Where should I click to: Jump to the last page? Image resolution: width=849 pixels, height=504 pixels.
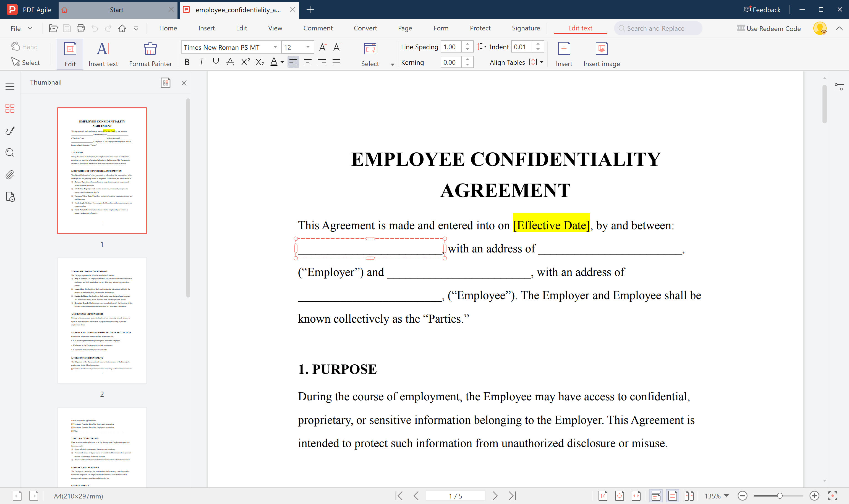512,495
